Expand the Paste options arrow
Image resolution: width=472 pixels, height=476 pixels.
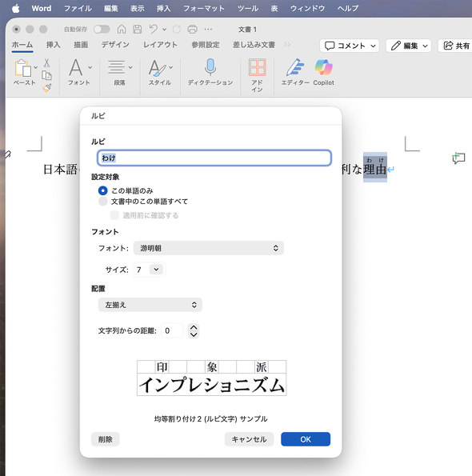[35, 67]
